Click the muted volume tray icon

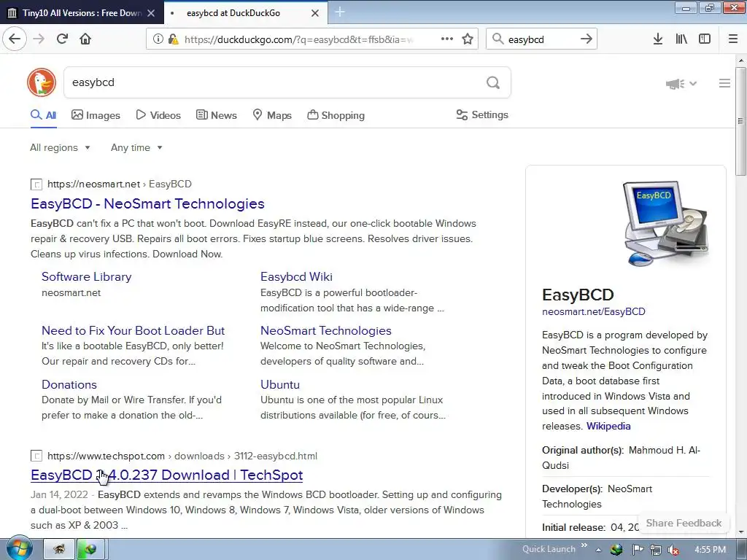673,550
